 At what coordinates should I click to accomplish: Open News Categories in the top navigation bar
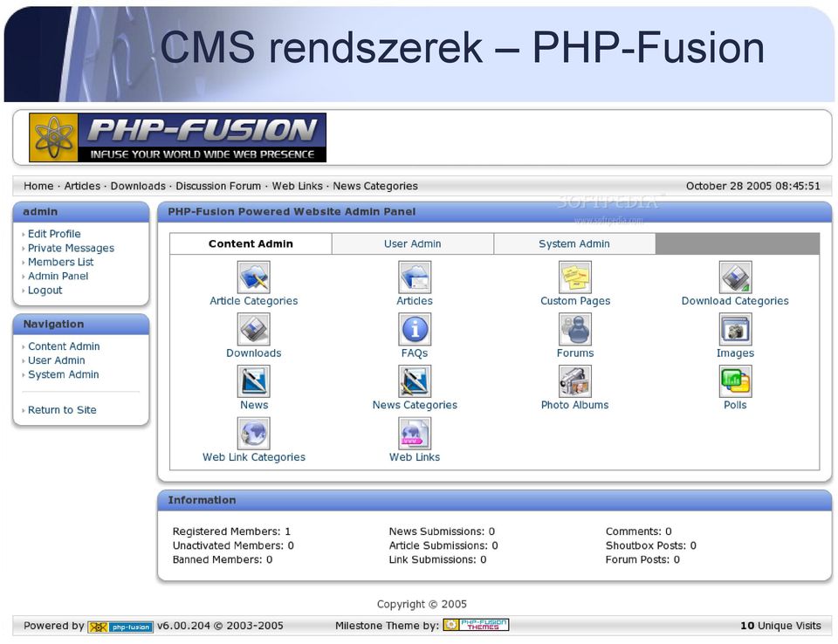point(375,186)
